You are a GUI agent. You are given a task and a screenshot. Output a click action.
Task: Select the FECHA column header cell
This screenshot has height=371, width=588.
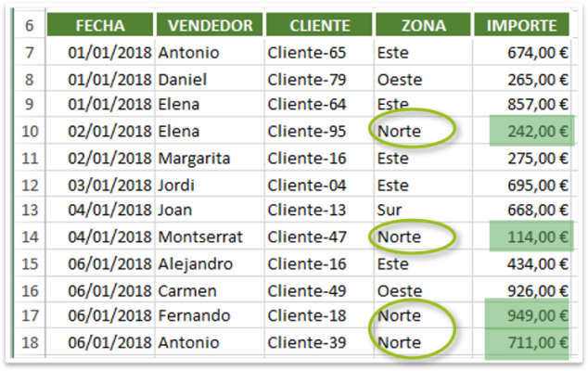coord(100,25)
